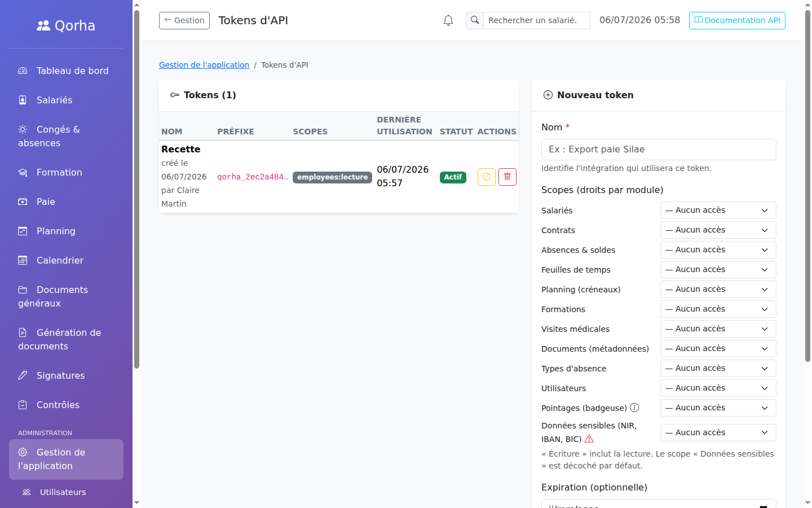Screen dimensions: 812x508
Task: Open the Formation sidebar menu item
Action: coord(66,172)
